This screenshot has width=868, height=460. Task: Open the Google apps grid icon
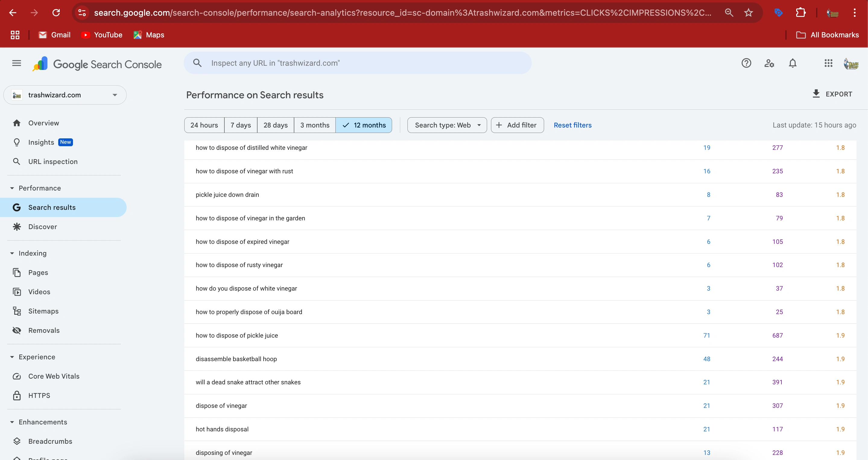(828, 63)
